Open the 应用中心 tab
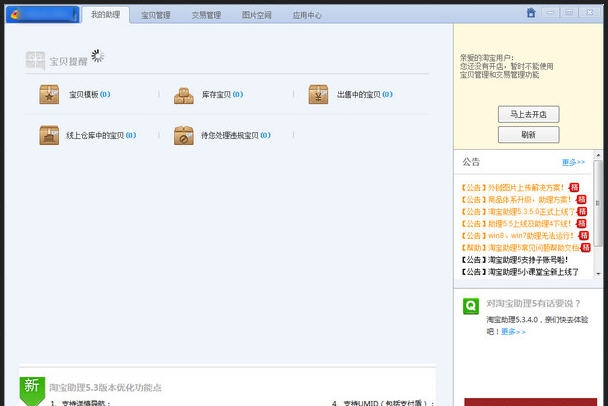The height and width of the screenshot is (406, 608). pos(307,15)
